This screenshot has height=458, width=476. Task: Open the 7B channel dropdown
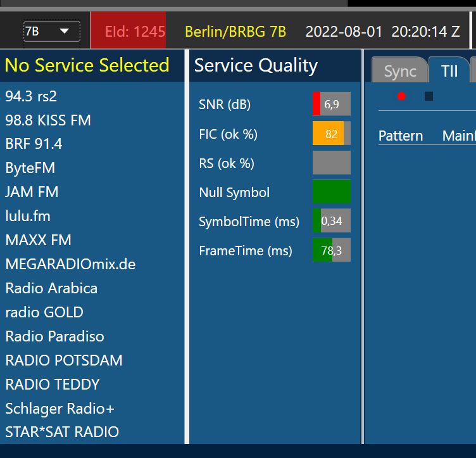pyautogui.click(x=51, y=31)
